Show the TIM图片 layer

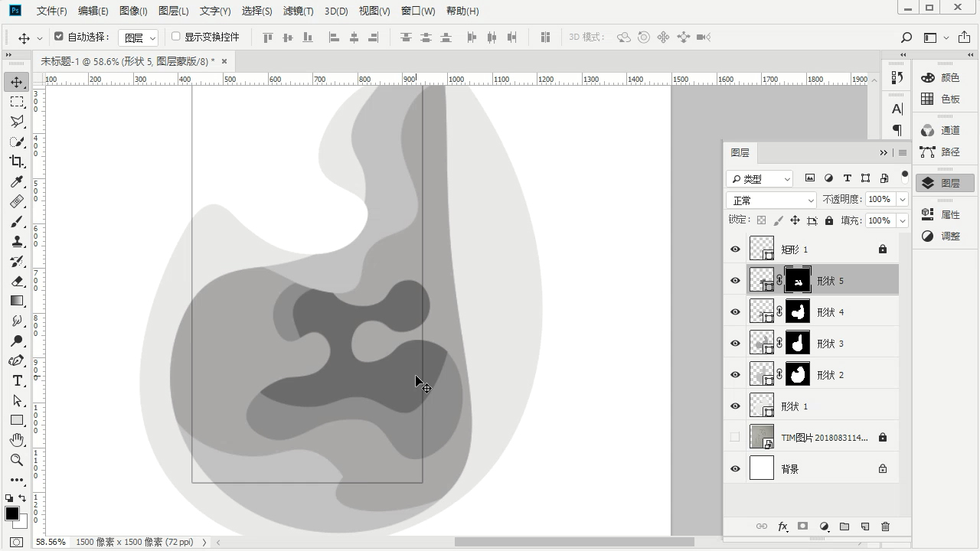tap(735, 438)
